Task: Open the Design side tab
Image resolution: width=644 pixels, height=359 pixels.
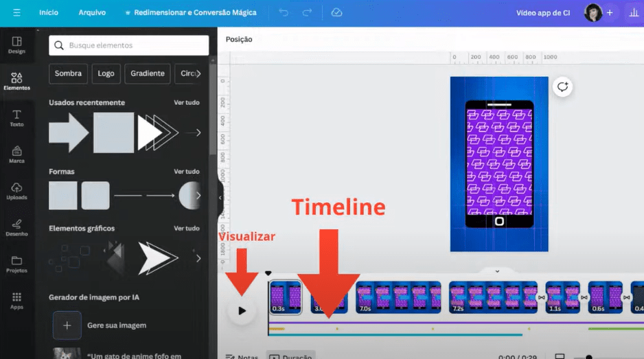Action: tap(16, 45)
